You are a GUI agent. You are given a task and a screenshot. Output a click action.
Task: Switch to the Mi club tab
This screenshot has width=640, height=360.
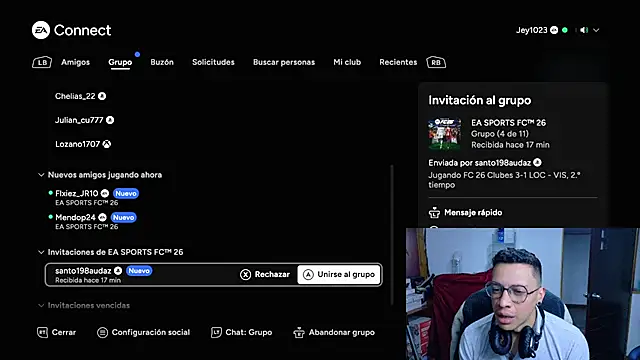pyautogui.click(x=347, y=62)
